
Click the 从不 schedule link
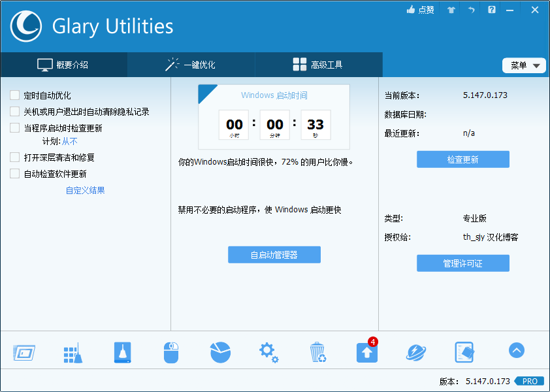[x=70, y=141]
